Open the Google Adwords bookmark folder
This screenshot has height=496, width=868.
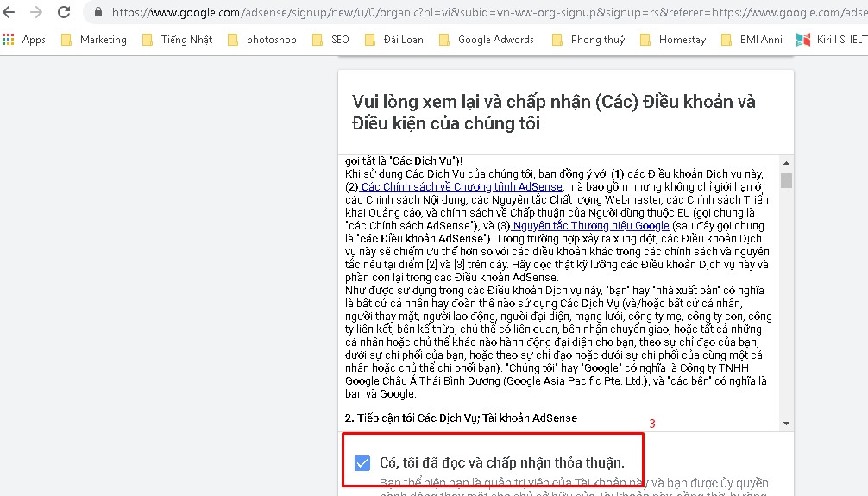487,40
